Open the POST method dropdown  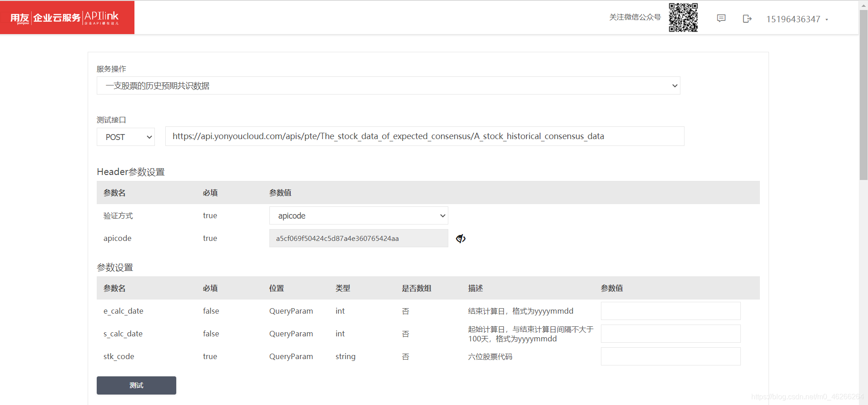[126, 137]
